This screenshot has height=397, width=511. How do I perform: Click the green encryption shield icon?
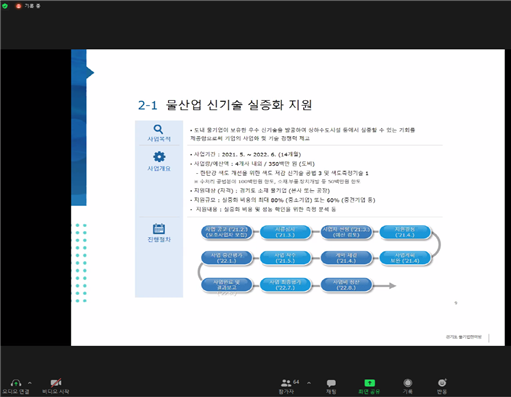[5, 6]
